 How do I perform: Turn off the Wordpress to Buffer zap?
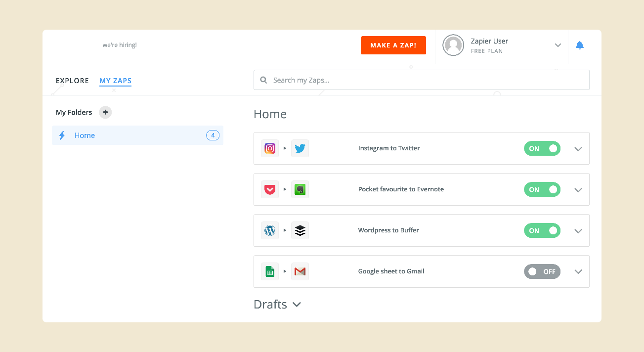[542, 230]
